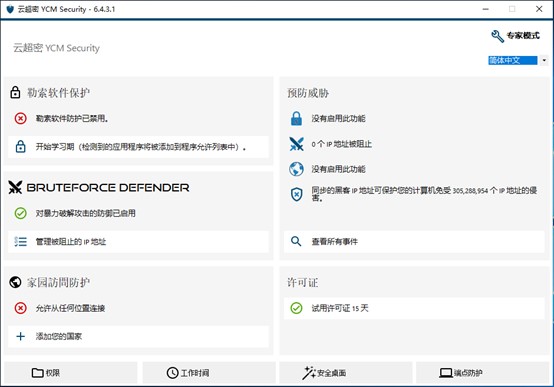This screenshot has height=387, width=554.
Task: Click the laptop icon on 端点防护
Action: 446,373
